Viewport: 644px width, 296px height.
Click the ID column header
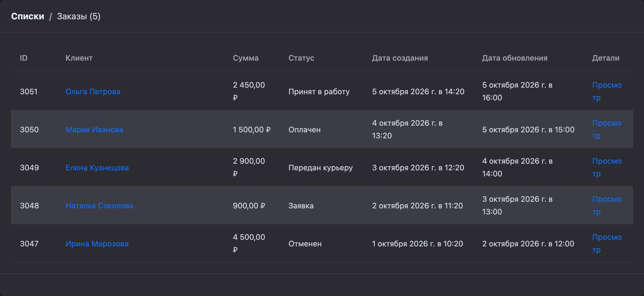point(24,58)
